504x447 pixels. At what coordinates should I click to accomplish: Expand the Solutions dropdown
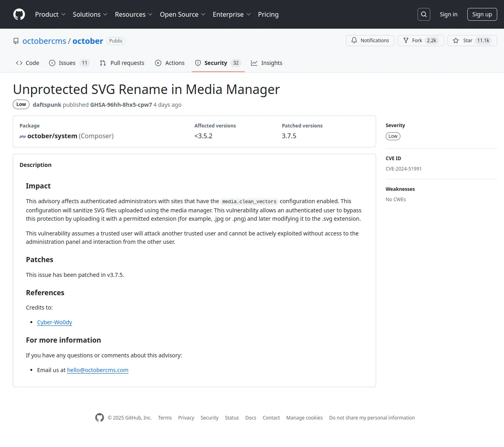click(90, 14)
